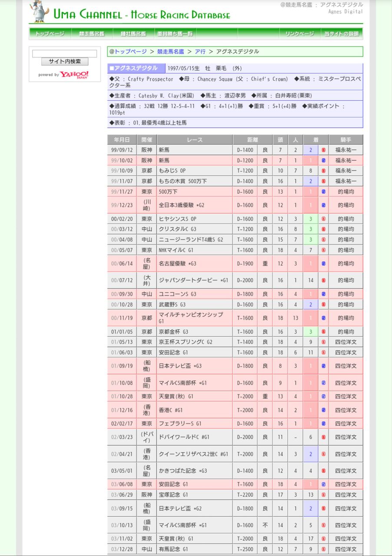Click the red icon in the ドバイワールドC row
The width and height of the screenshot is (392, 556).
tap(323, 437)
